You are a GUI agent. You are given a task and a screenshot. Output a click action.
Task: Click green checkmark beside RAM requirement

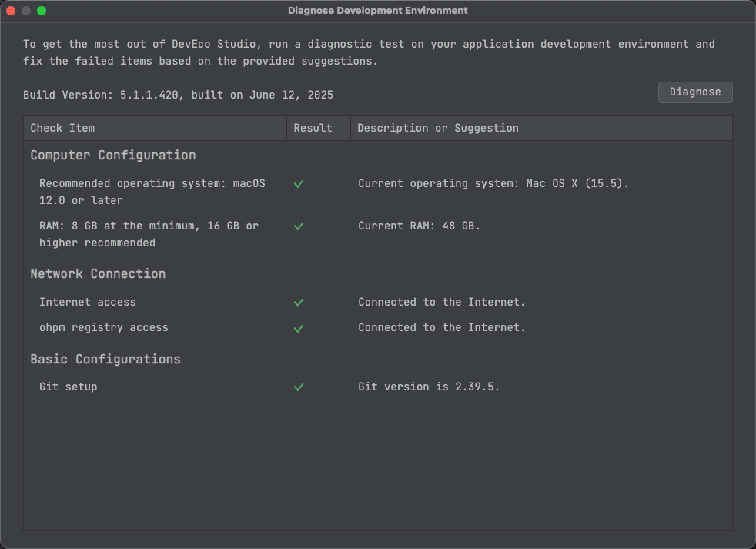pos(299,226)
